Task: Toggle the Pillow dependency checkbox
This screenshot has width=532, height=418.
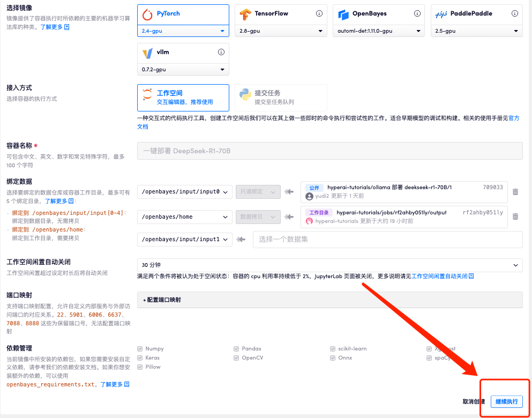Action: [140, 367]
